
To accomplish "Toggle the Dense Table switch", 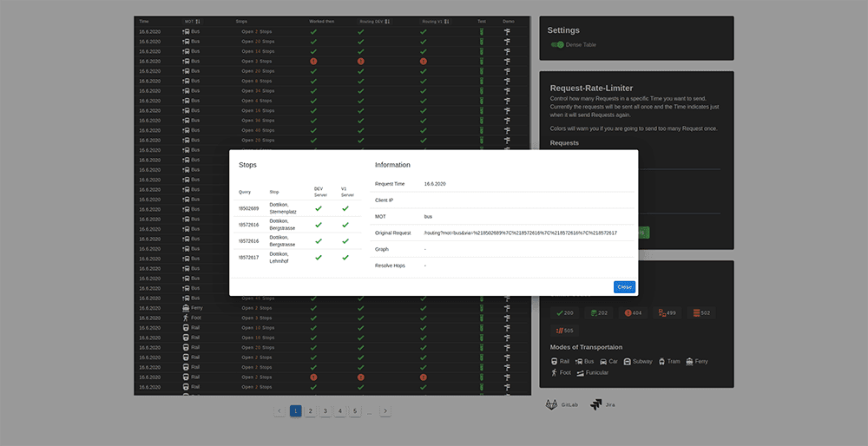I will (557, 44).
